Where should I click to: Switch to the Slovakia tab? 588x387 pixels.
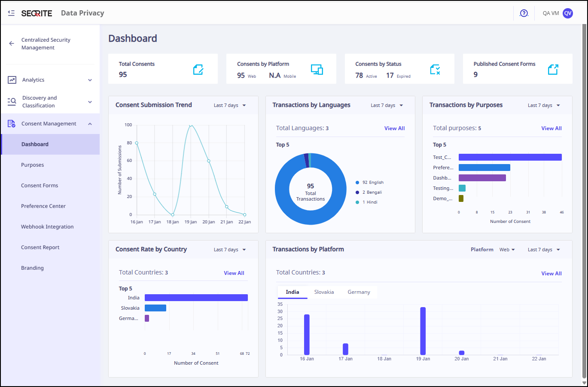pyautogui.click(x=324, y=292)
